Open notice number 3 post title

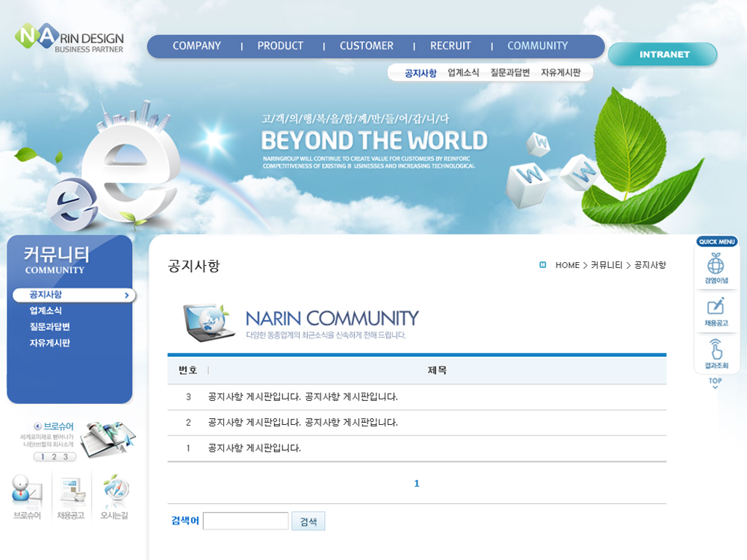303,397
